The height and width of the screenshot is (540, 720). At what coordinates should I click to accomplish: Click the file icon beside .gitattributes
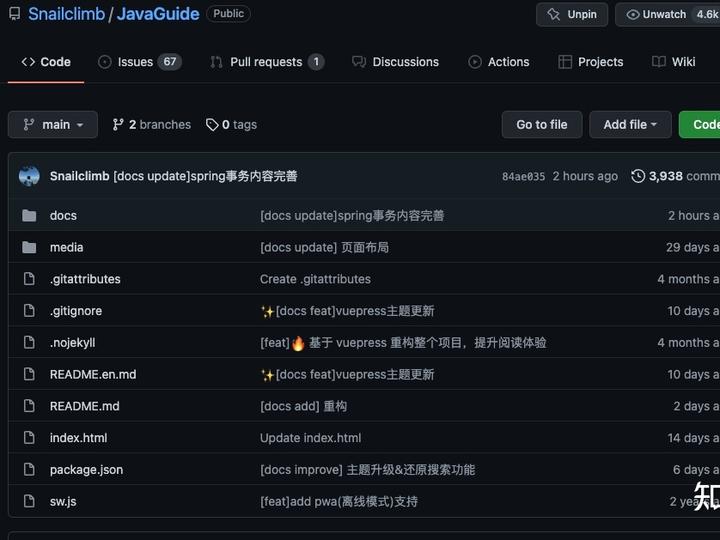29,279
